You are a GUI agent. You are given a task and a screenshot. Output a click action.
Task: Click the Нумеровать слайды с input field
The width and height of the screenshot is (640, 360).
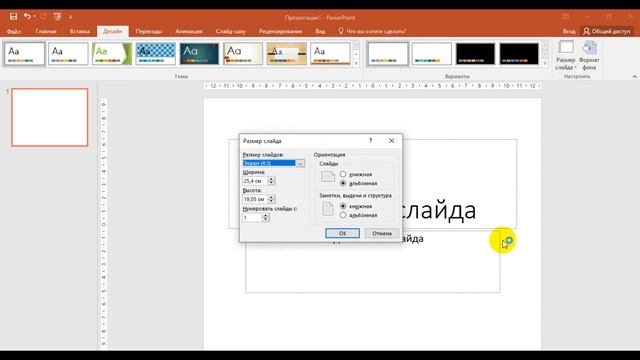(x=252, y=218)
